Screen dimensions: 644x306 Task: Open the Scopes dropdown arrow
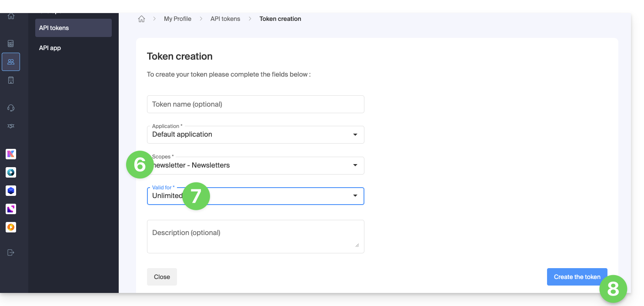(x=355, y=165)
